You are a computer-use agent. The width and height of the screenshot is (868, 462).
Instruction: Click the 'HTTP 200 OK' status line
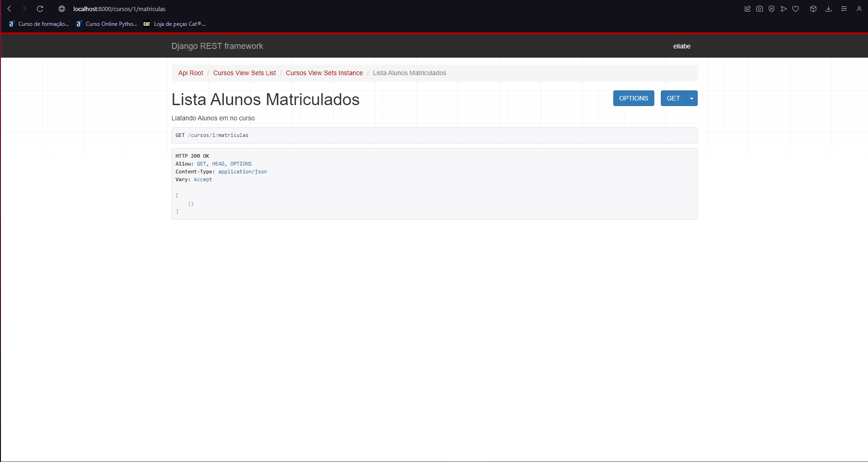192,156
